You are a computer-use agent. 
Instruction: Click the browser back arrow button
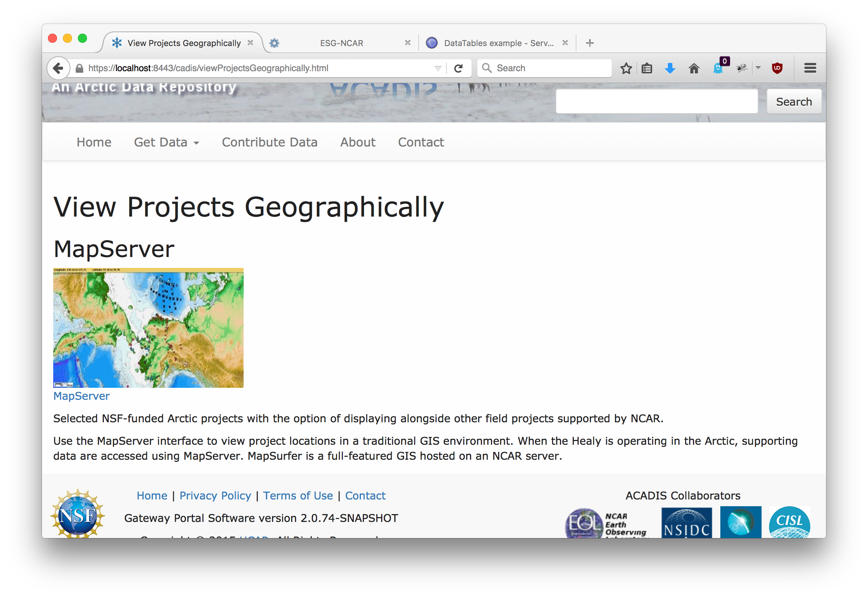(x=58, y=68)
